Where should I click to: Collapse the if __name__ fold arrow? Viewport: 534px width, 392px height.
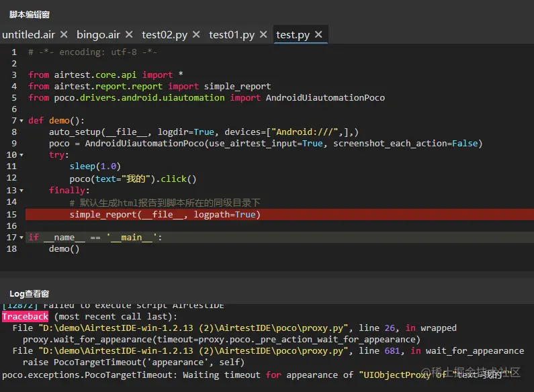pos(21,238)
